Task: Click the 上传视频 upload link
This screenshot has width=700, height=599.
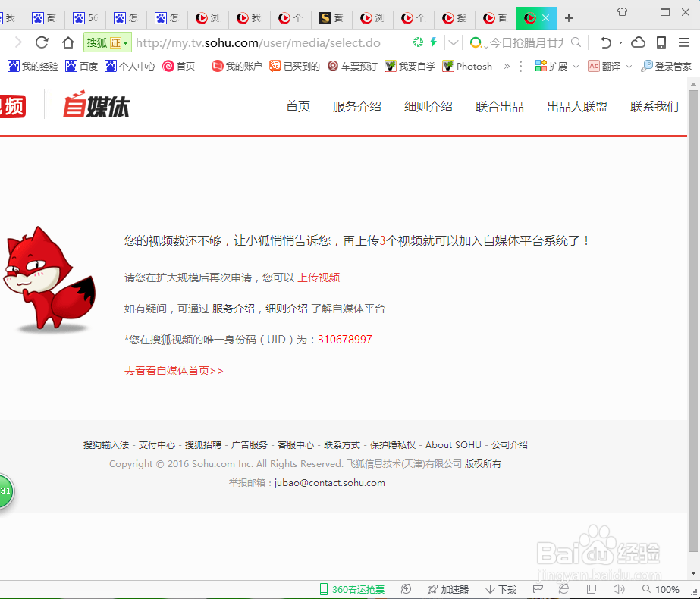Action: tap(319, 278)
